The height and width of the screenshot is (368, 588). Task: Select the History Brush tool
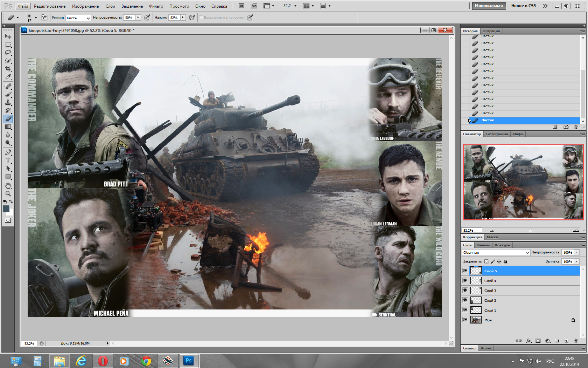click(x=8, y=110)
